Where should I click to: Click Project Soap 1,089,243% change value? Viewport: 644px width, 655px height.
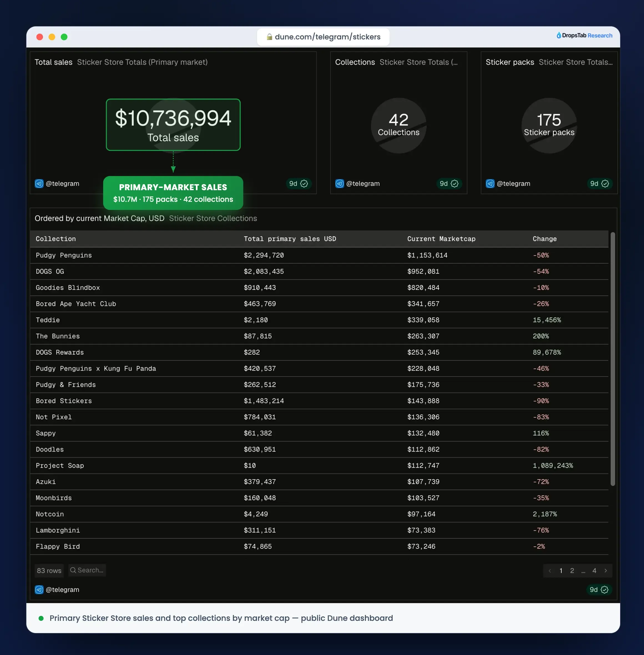click(x=553, y=466)
